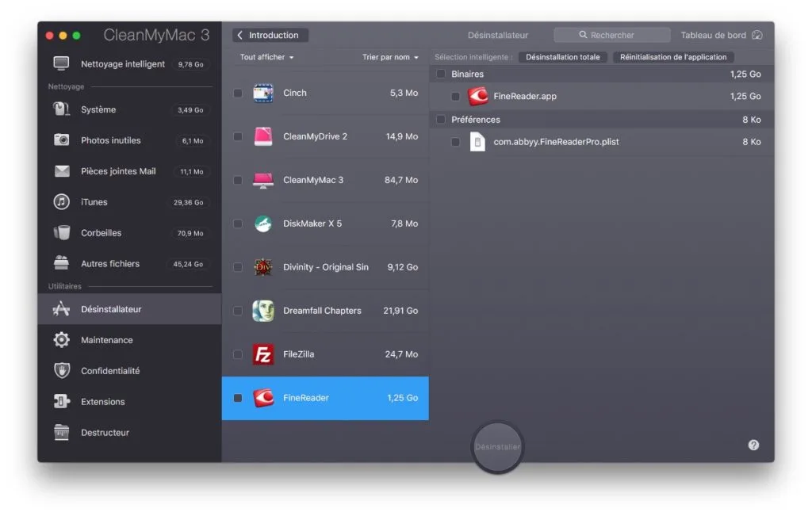Screen dimensions: 812x516
Task: Click the Destructeur shredder icon
Action: tap(61, 432)
